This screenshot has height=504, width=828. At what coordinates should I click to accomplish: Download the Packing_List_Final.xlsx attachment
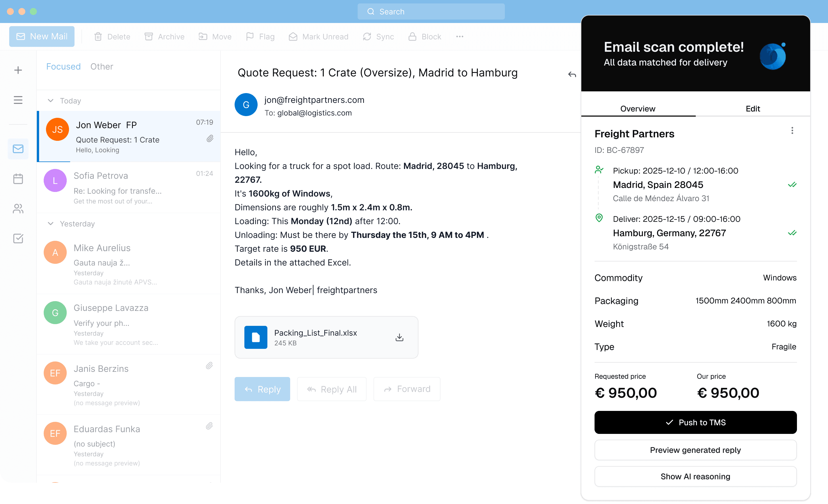(x=399, y=337)
